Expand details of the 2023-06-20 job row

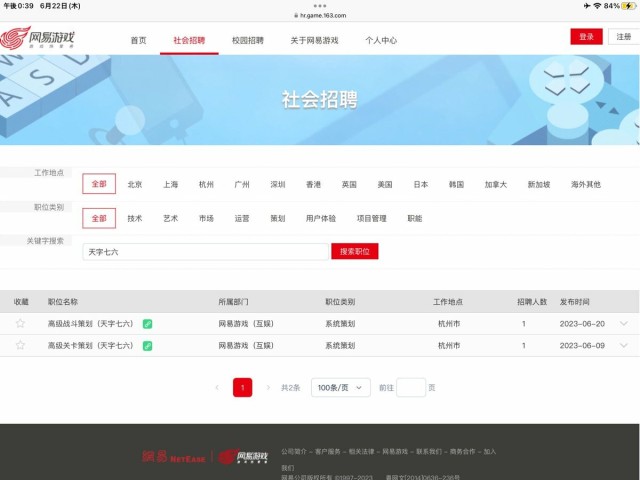tap(624, 324)
